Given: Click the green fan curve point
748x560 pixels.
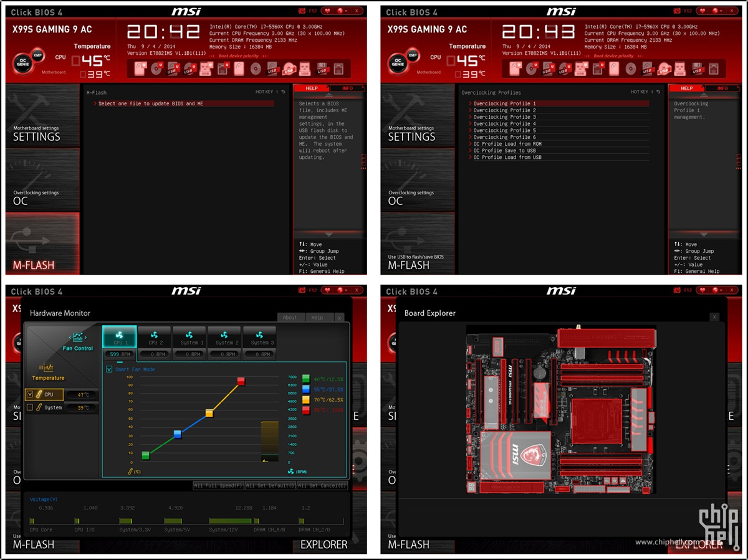Looking at the screenshot, I should click(146, 455).
